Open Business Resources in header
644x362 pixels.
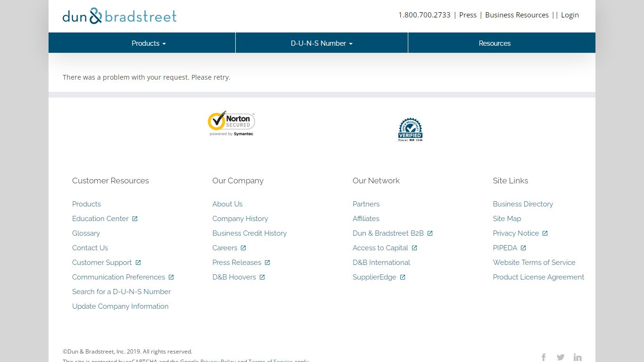click(517, 15)
